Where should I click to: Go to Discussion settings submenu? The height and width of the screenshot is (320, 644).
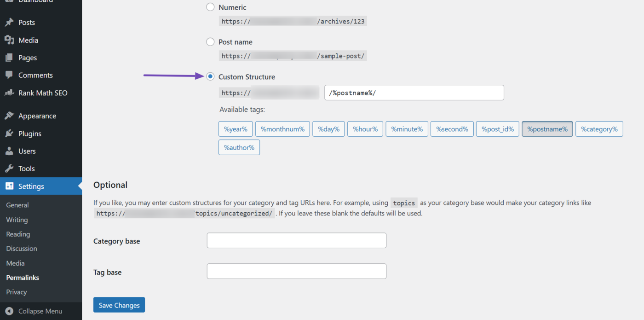coord(22,248)
